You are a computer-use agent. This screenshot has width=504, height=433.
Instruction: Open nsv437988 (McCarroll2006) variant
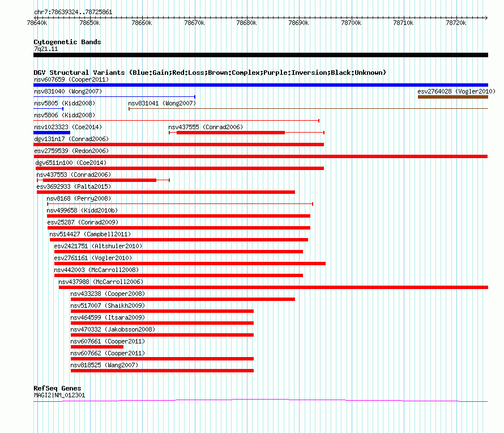tap(101, 282)
